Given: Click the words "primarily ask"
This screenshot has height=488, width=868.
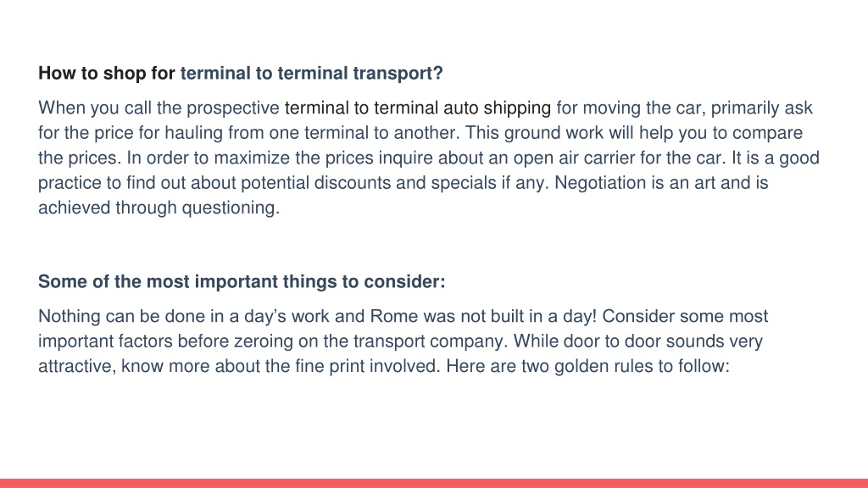Looking at the screenshot, I should pyautogui.click(x=762, y=108).
